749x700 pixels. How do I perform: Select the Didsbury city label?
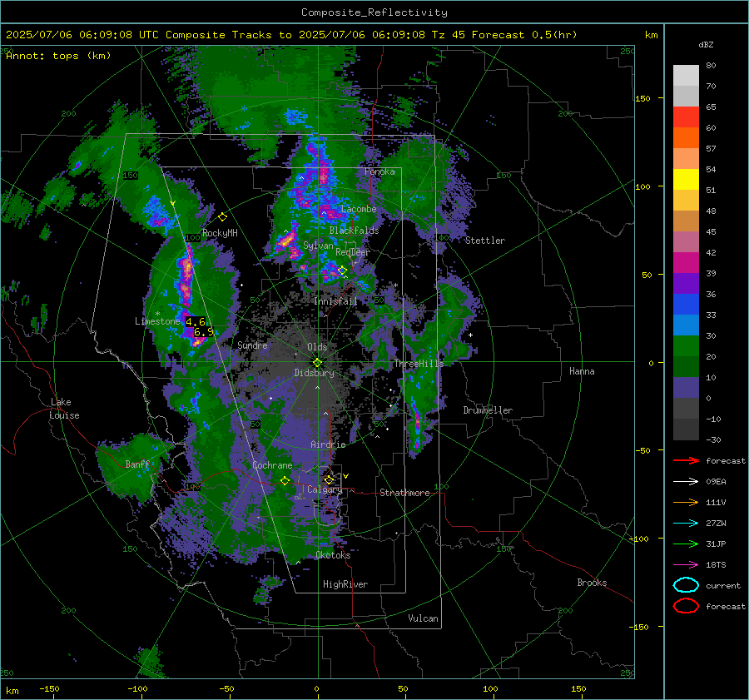tap(315, 373)
